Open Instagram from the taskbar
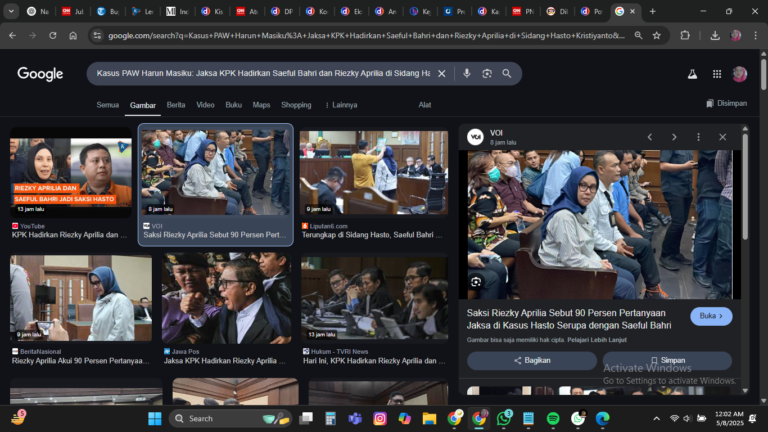The width and height of the screenshot is (768, 432). (380, 419)
